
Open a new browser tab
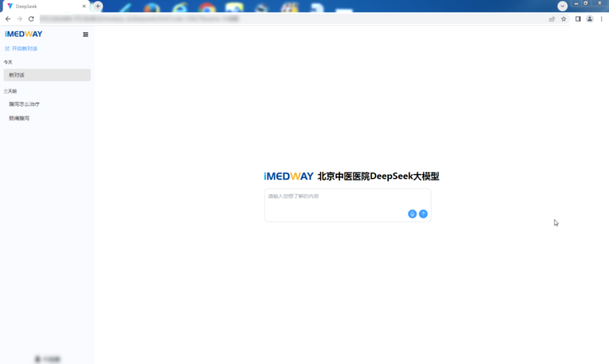click(x=98, y=6)
